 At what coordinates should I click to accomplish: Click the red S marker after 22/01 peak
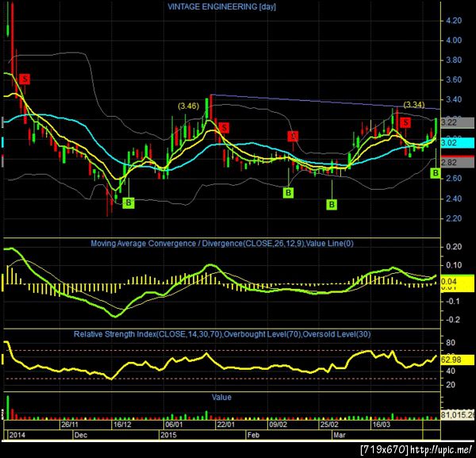pos(224,128)
